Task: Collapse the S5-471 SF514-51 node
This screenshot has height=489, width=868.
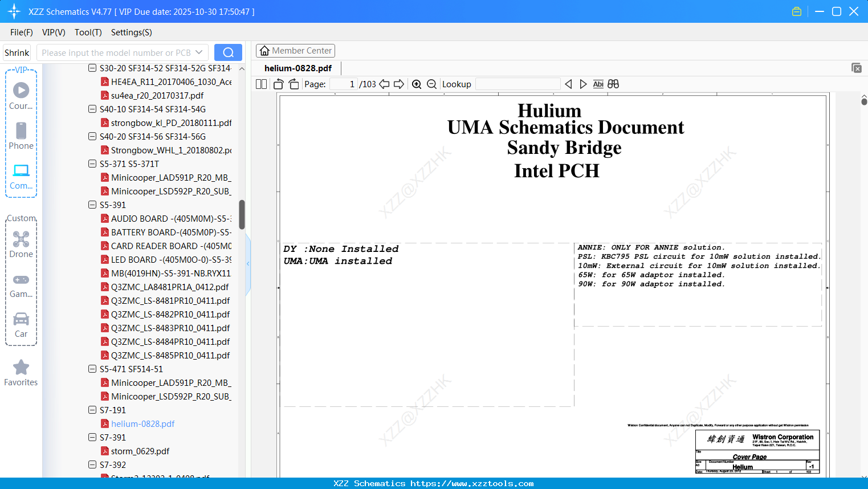Action: click(92, 369)
